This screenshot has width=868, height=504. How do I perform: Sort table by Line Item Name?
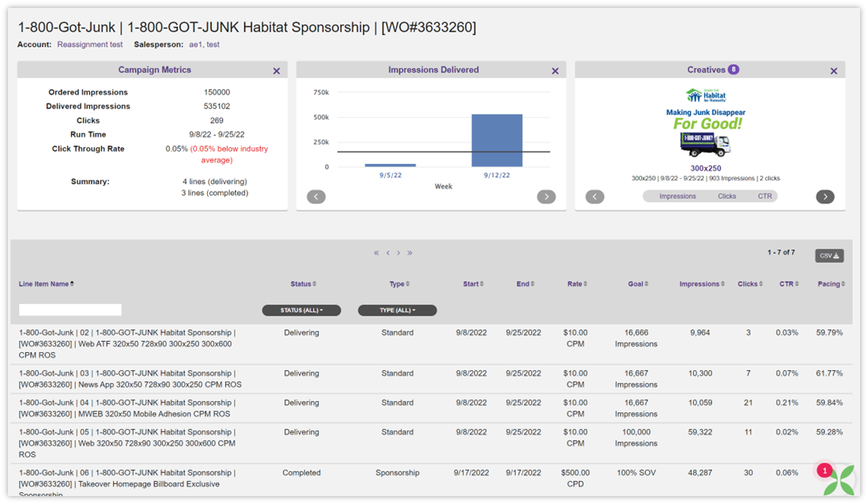coord(47,284)
